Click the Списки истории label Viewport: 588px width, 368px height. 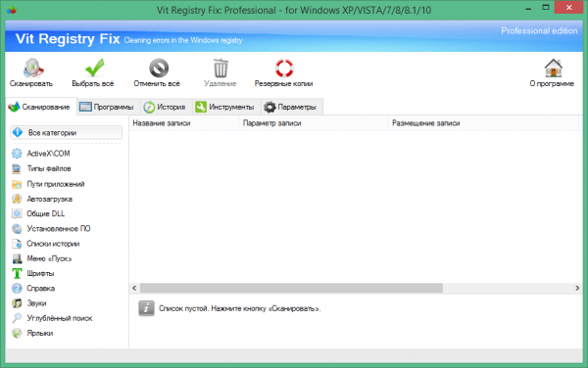tap(53, 244)
